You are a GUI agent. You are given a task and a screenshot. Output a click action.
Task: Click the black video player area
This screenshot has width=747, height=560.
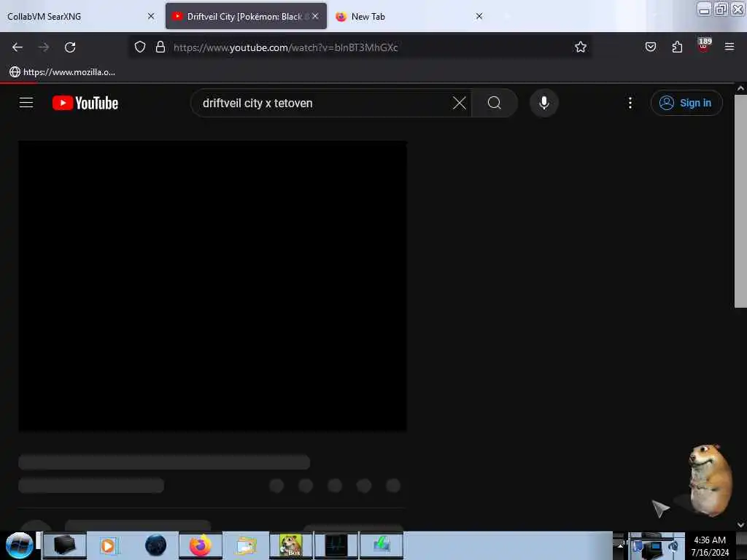pos(212,286)
